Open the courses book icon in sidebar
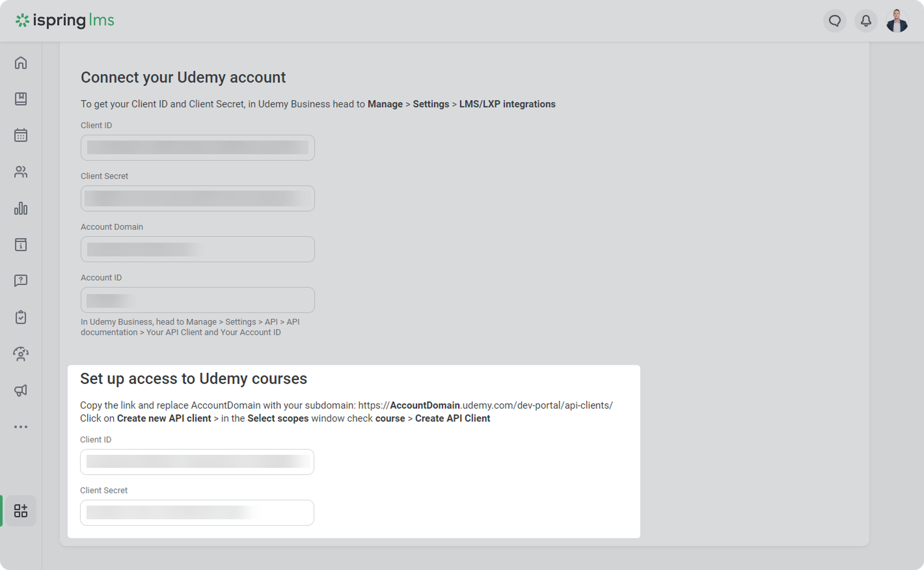Screen dimensions: 924x570 pyautogui.click(x=21, y=99)
